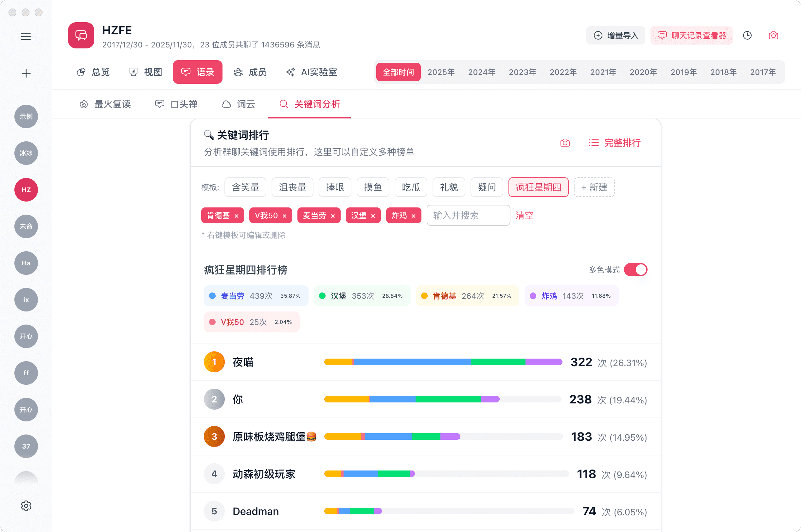View the 完整排行 full ranking

click(x=622, y=143)
